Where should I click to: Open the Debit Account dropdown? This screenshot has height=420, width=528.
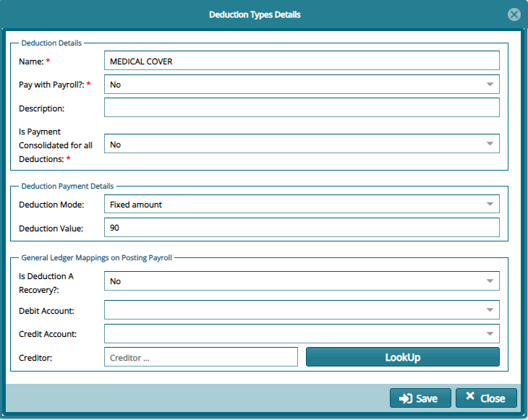[302, 310]
